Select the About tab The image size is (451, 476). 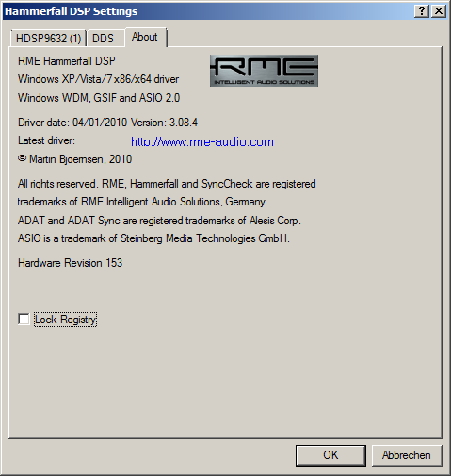[x=146, y=37]
